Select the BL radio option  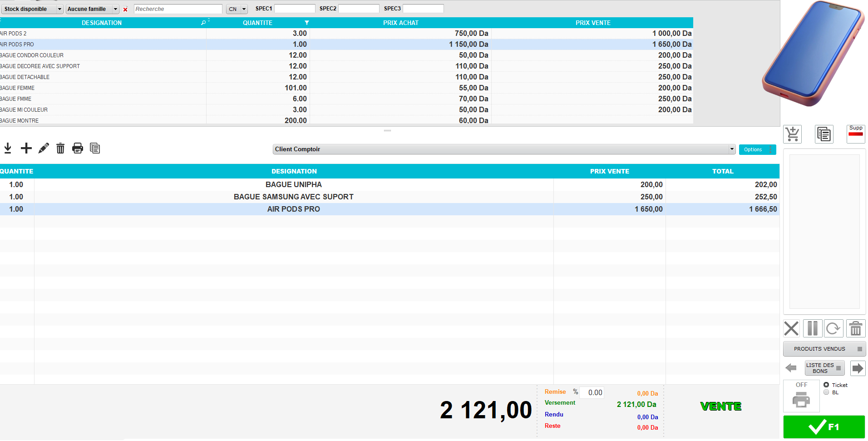[826, 392]
